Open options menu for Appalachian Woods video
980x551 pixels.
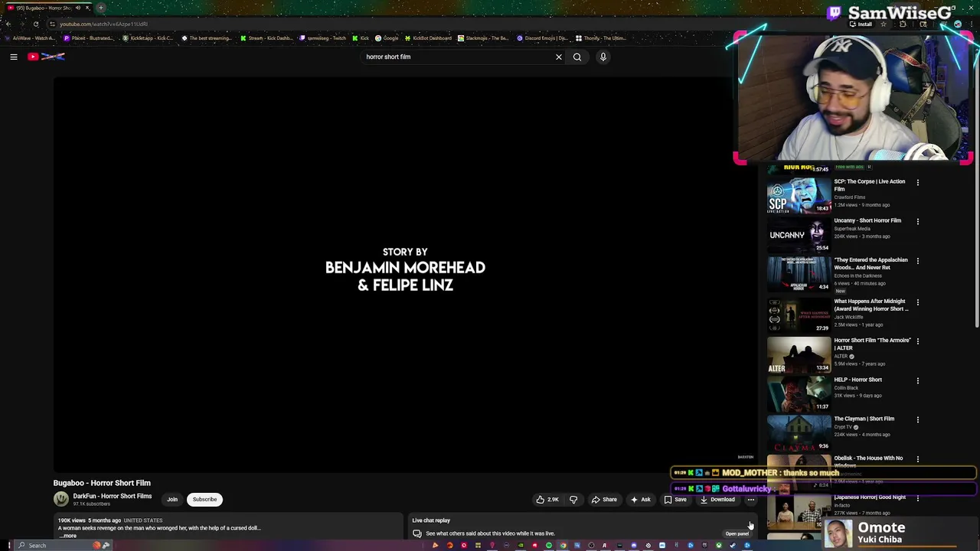coord(918,261)
